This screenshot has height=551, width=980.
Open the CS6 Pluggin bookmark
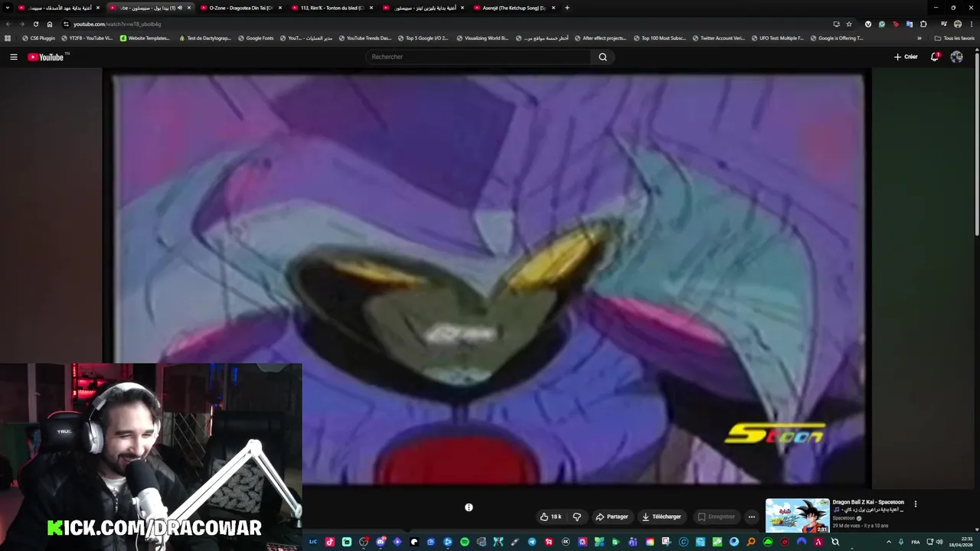(38, 37)
